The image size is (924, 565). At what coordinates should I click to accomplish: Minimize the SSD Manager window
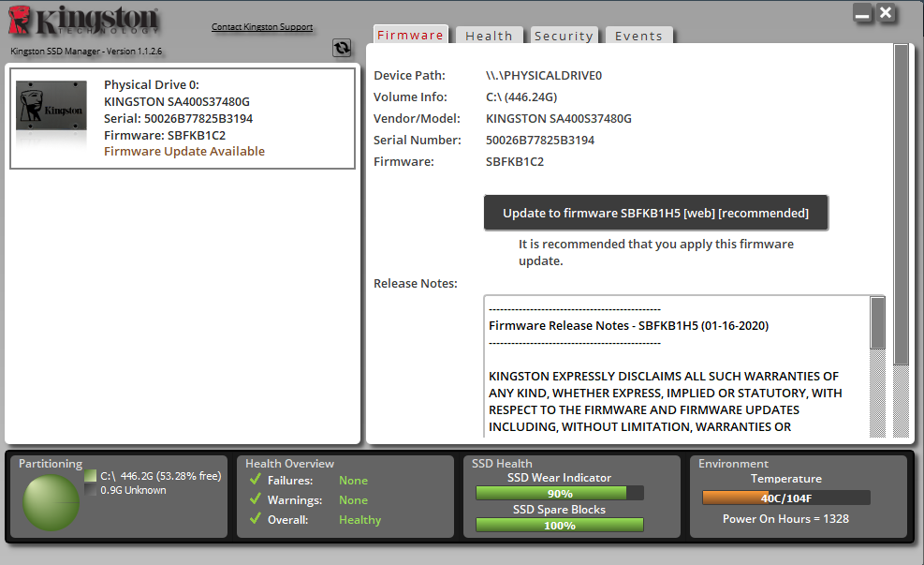pyautogui.click(x=863, y=13)
